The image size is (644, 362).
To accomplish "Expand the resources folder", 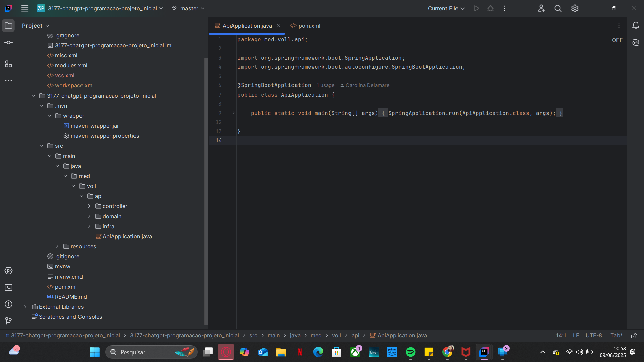I will pos(57,246).
